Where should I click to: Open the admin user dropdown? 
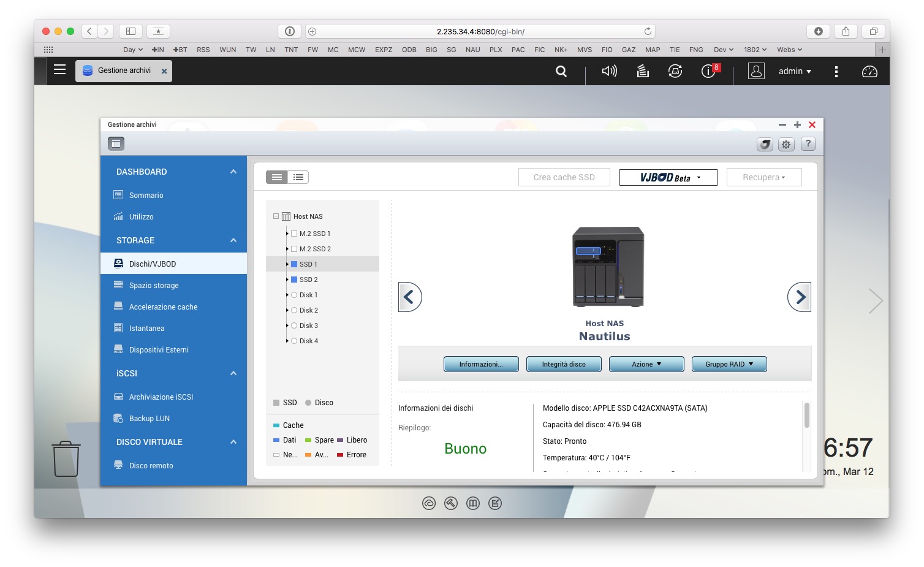point(795,71)
